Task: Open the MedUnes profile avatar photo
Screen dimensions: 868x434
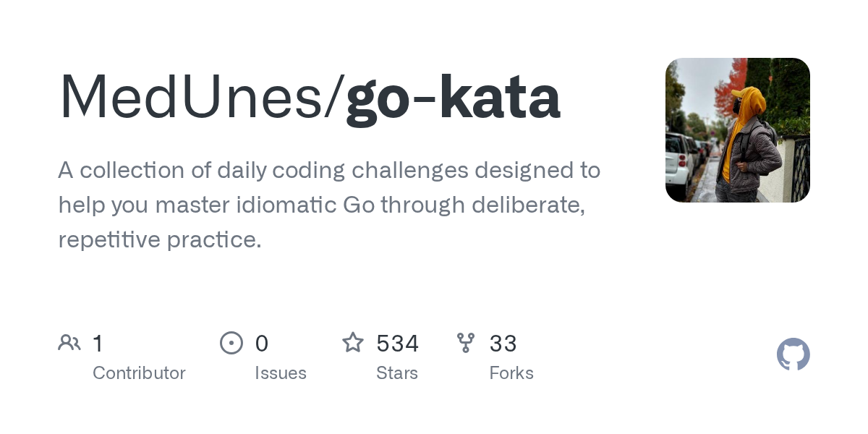Action: coord(737,130)
